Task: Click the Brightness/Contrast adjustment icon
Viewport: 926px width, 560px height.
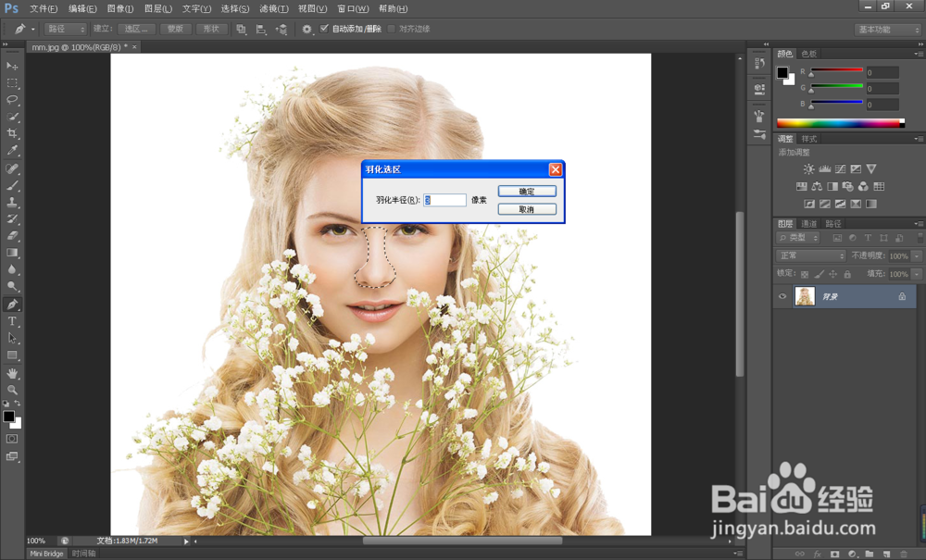Action: tap(809, 169)
